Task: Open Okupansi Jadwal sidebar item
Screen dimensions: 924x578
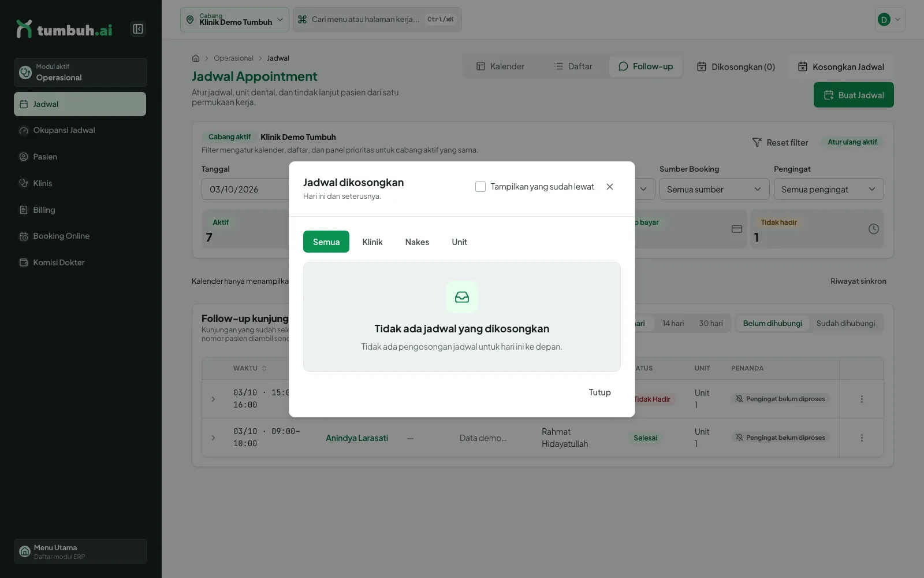Action: point(80,131)
